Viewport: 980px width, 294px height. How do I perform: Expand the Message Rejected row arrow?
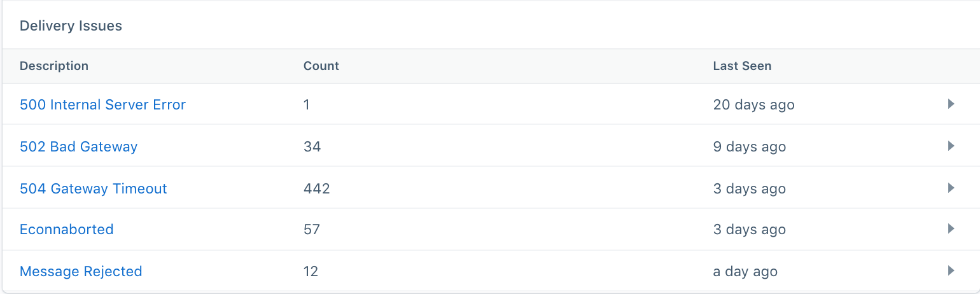tap(951, 270)
